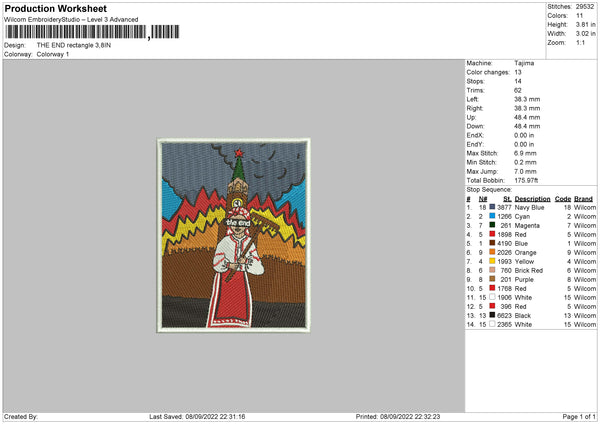Click the 'EndY:' label

(475, 144)
